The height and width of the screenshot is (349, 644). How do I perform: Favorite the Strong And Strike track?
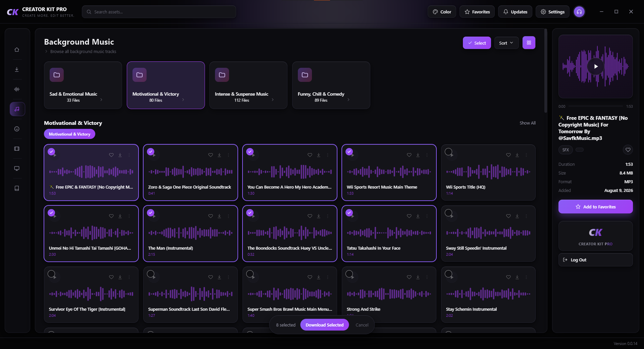[409, 277]
